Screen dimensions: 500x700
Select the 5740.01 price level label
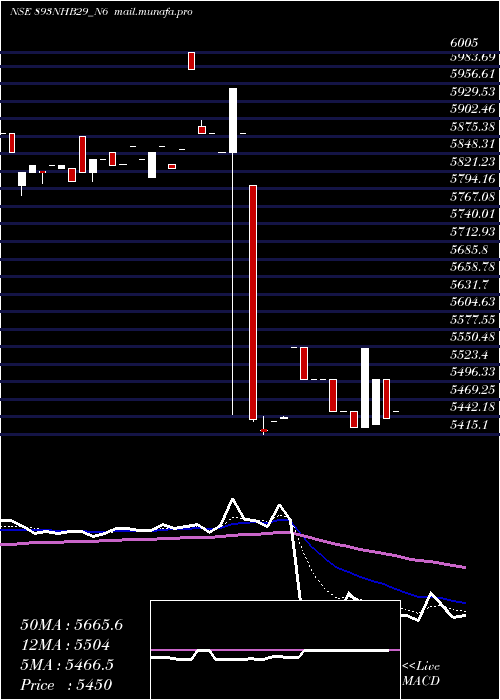472,214
